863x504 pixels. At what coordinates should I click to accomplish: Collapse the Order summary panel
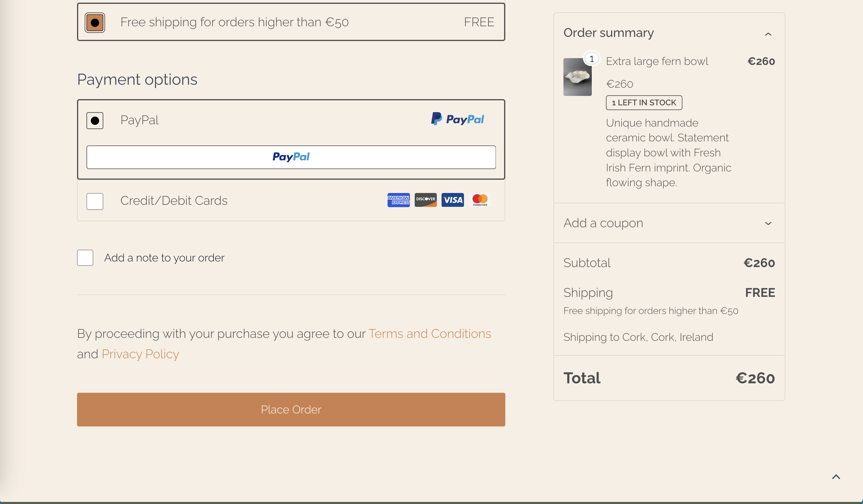pos(768,34)
